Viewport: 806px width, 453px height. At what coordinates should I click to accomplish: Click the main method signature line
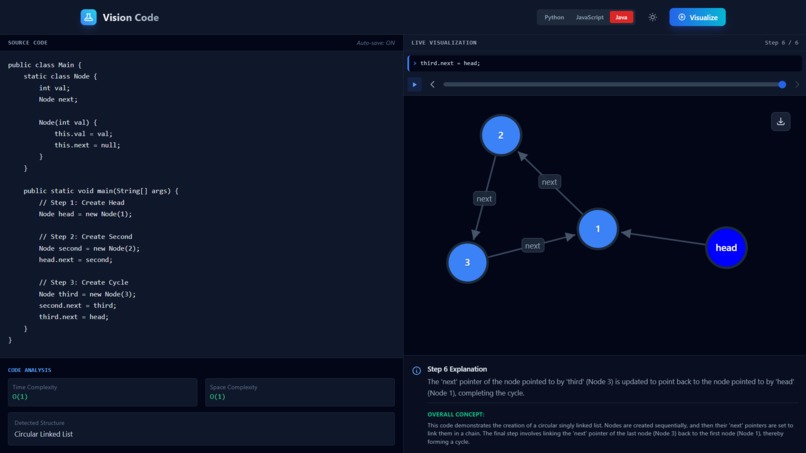pos(101,191)
